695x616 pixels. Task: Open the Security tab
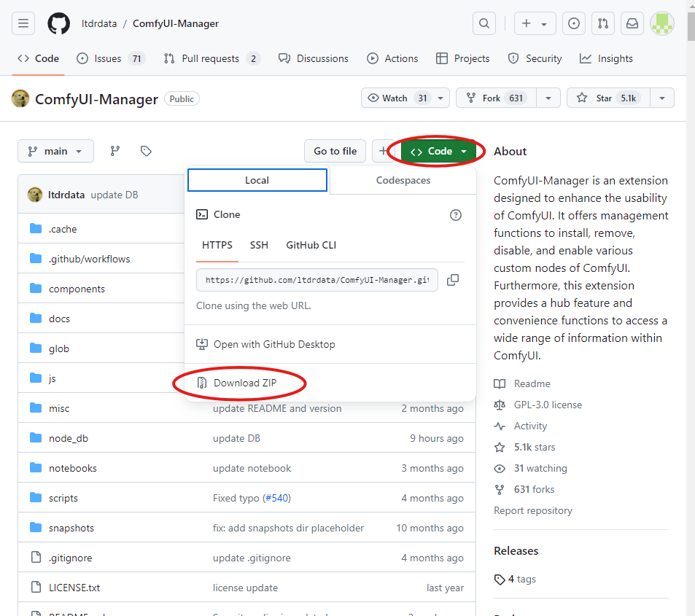[x=535, y=58]
